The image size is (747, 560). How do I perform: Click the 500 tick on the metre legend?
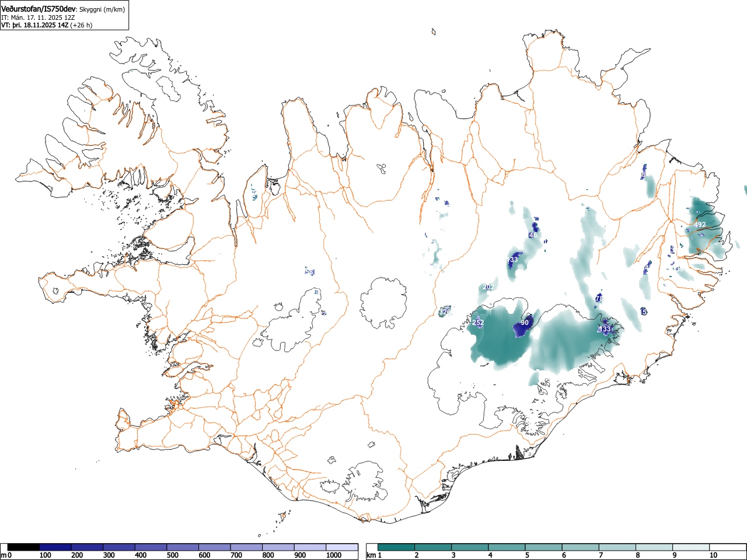[172, 555]
